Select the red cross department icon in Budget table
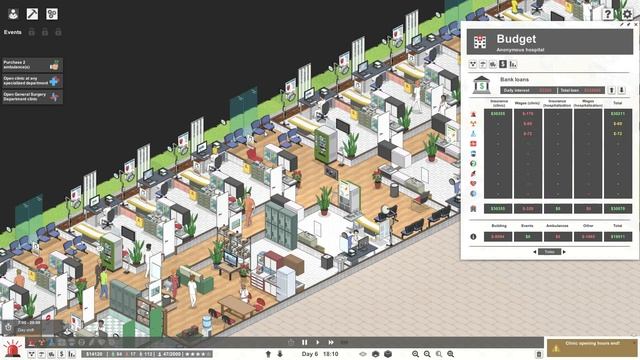 tap(473, 144)
